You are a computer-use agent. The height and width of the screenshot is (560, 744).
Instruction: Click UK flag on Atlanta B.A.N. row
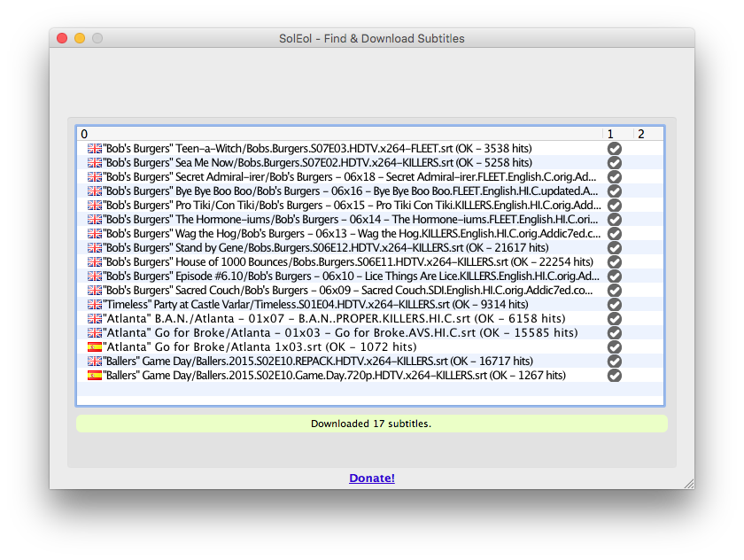[x=95, y=318]
